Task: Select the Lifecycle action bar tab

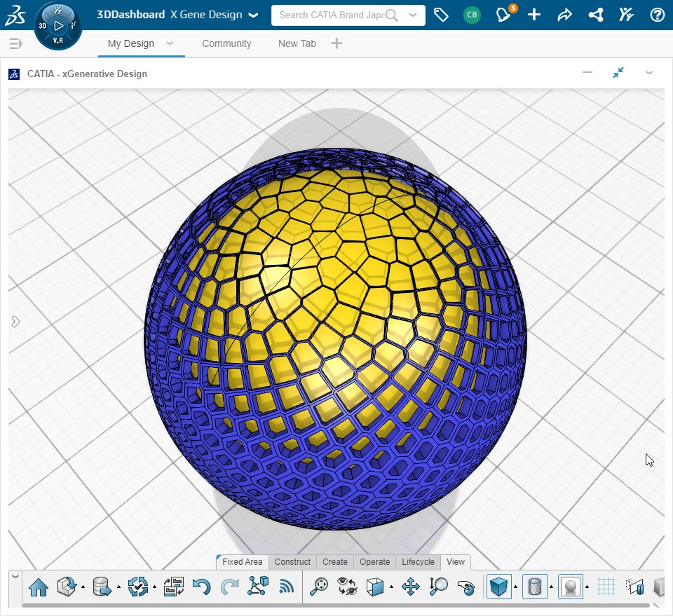Action: pyautogui.click(x=418, y=562)
